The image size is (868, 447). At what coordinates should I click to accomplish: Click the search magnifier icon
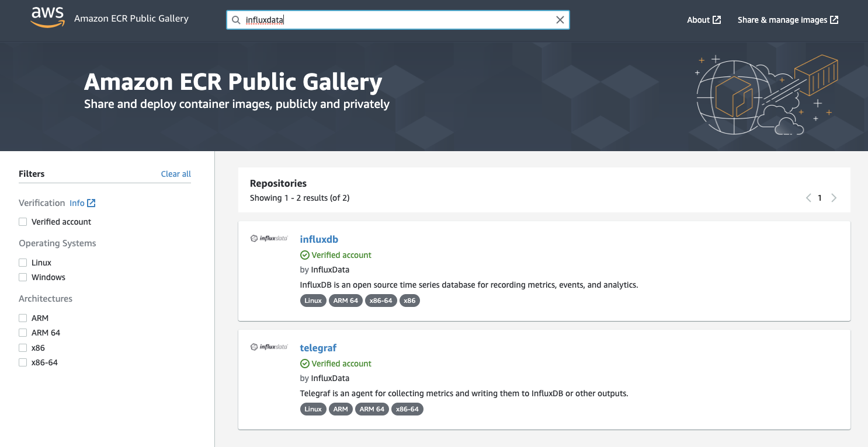(x=236, y=20)
